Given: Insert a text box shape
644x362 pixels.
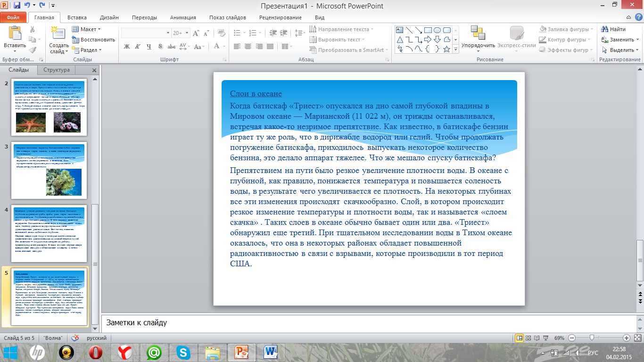Looking at the screenshot, I should (x=400, y=30).
